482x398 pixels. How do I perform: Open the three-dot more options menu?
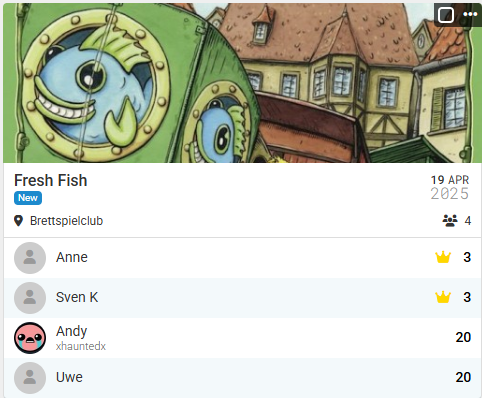click(470, 14)
